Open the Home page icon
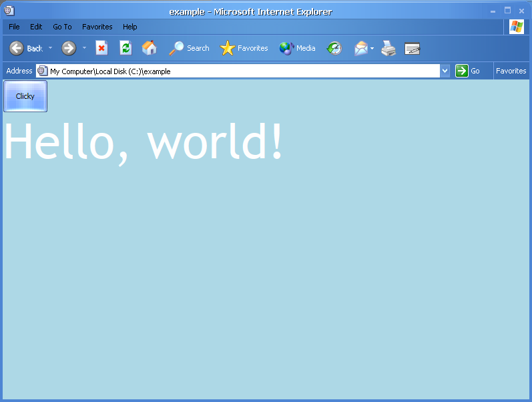Screen dimensions: 532x402 coord(150,48)
